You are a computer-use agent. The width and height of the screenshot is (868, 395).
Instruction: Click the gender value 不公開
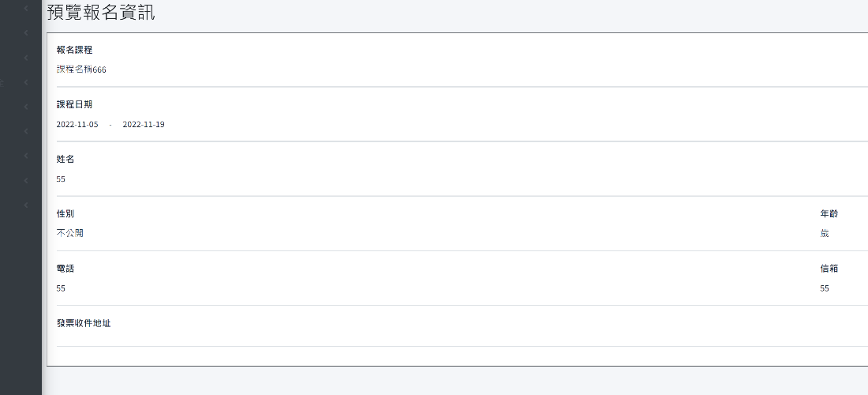[70, 234]
